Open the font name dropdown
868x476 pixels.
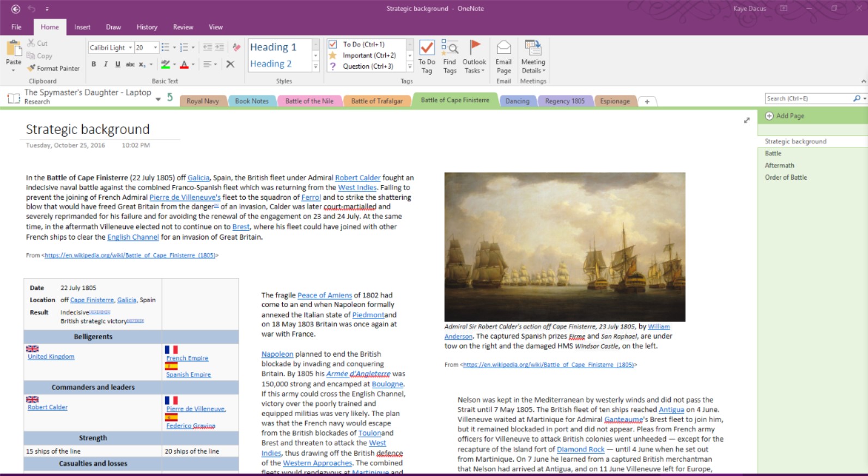[130, 48]
